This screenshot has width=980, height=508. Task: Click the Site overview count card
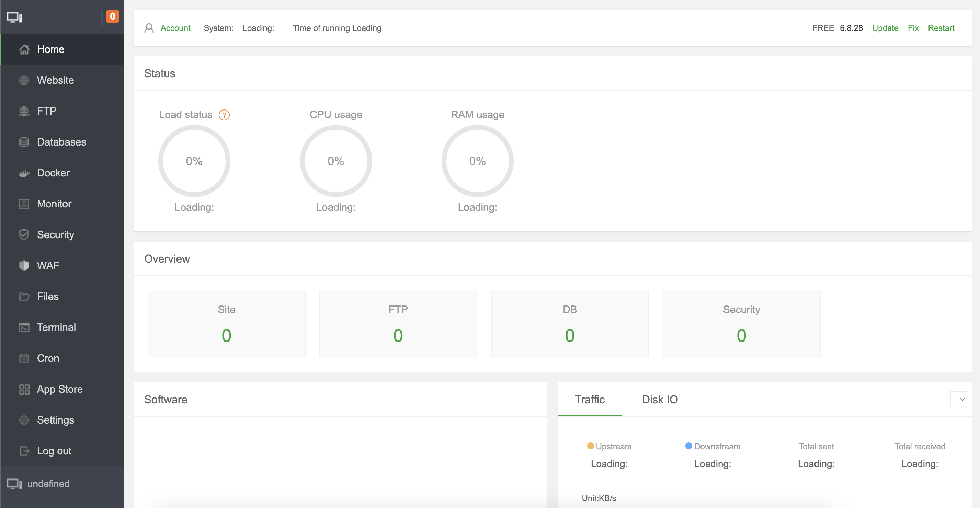[x=226, y=324]
